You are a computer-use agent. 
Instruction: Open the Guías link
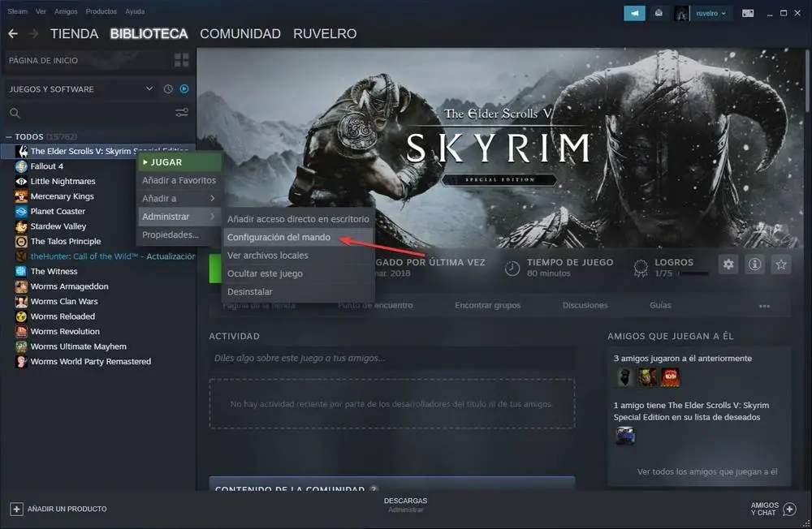660,305
